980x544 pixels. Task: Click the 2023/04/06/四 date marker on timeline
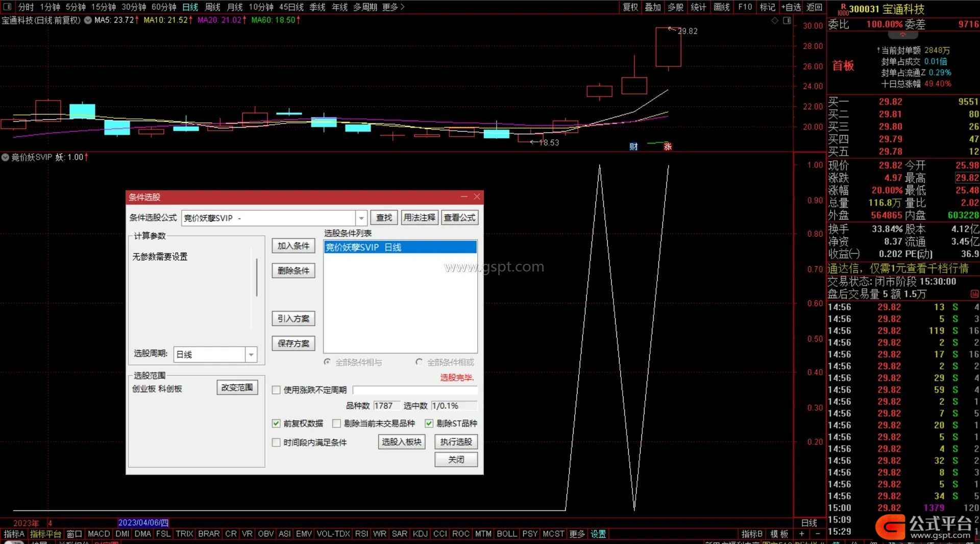[x=143, y=523]
